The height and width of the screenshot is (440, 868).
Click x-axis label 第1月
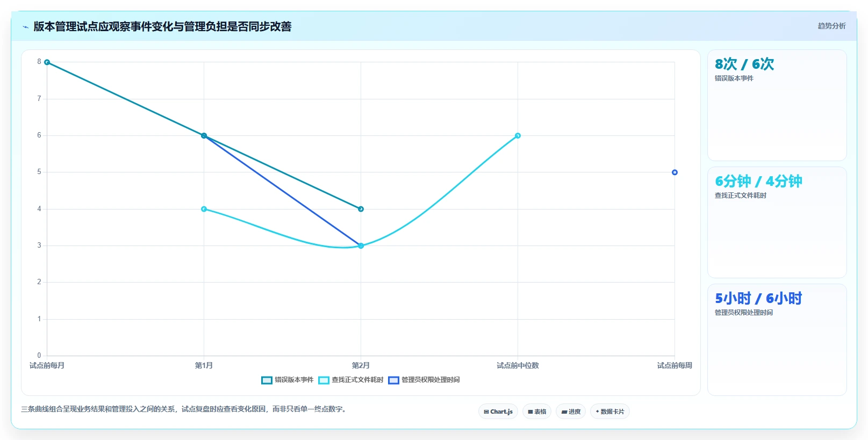coord(204,365)
